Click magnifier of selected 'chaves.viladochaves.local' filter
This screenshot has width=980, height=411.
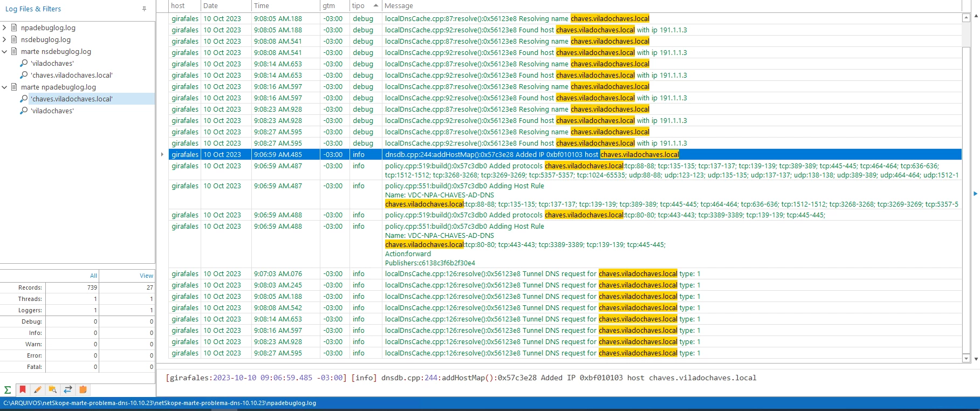pyautogui.click(x=24, y=99)
